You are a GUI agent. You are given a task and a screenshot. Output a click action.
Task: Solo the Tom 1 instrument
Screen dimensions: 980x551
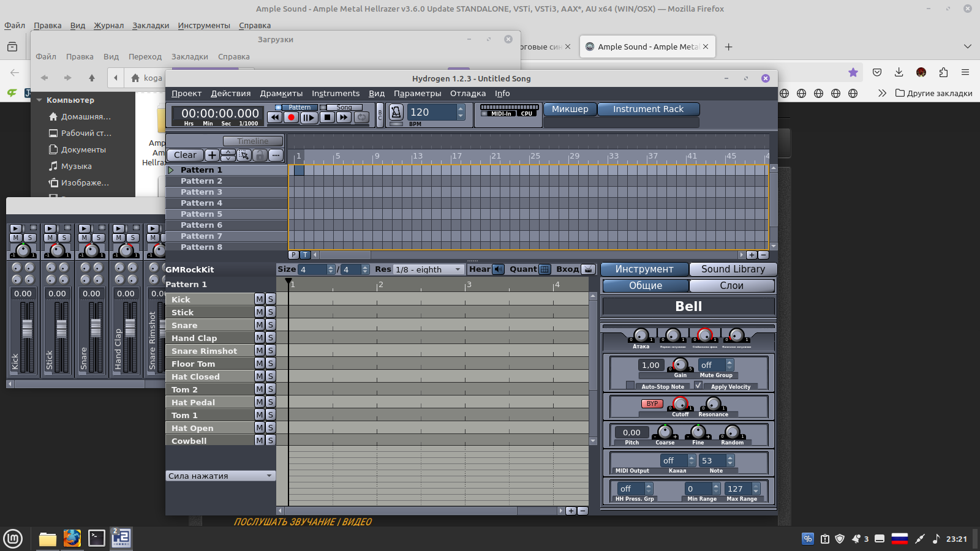point(271,415)
